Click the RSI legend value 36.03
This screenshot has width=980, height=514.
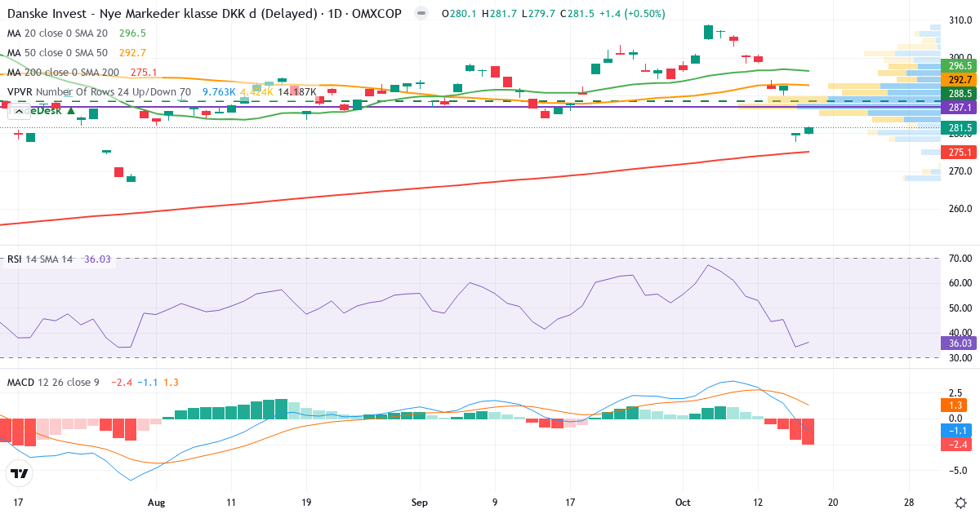click(97, 259)
